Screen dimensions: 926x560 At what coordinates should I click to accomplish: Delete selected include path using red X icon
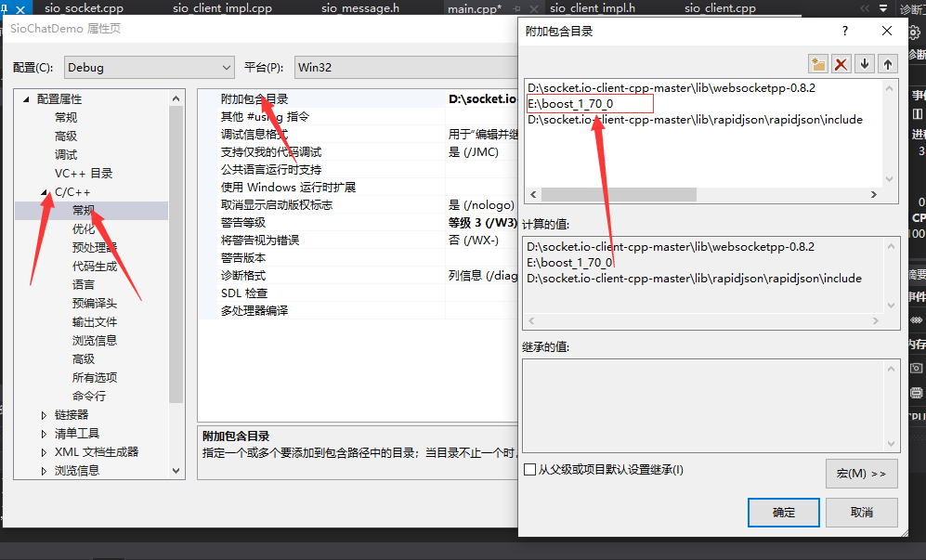click(x=841, y=63)
